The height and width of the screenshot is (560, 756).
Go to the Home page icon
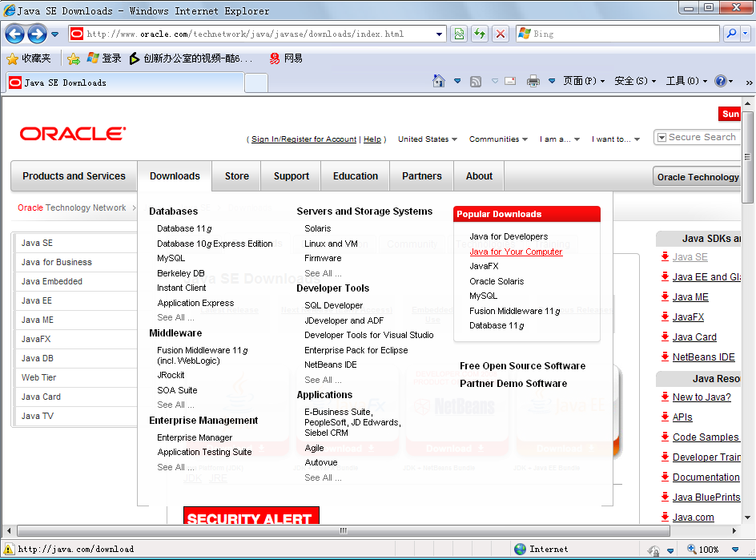click(x=438, y=81)
